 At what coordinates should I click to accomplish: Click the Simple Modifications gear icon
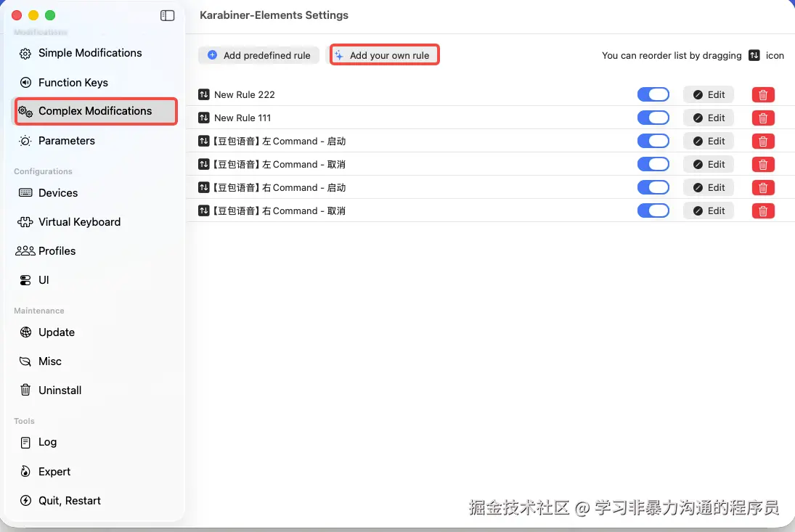pos(25,53)
